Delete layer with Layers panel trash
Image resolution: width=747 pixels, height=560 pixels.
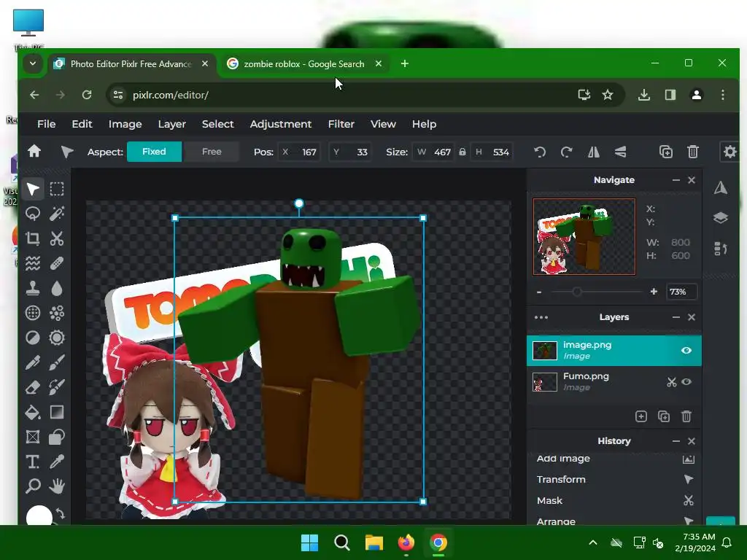(686, 416)
